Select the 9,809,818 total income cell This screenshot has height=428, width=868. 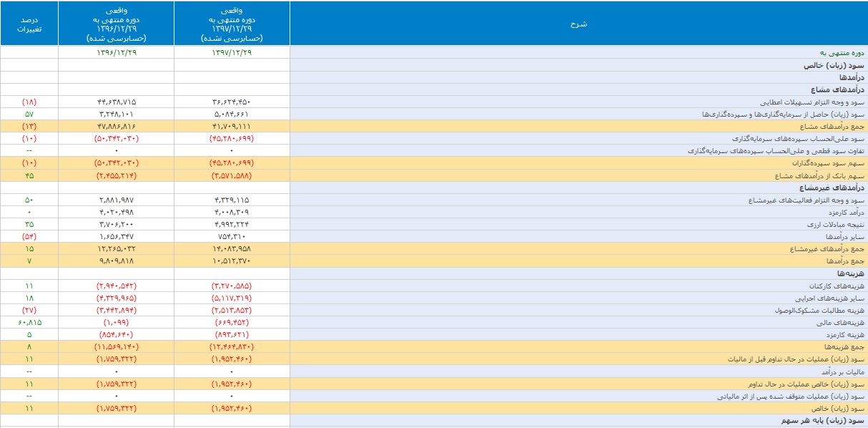coord(116,261)
